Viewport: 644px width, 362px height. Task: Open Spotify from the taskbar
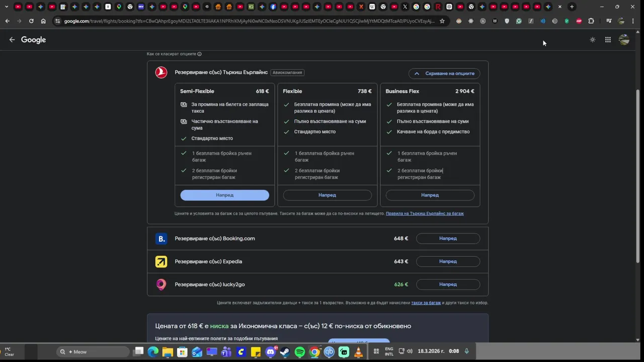(x=299, y=352)
